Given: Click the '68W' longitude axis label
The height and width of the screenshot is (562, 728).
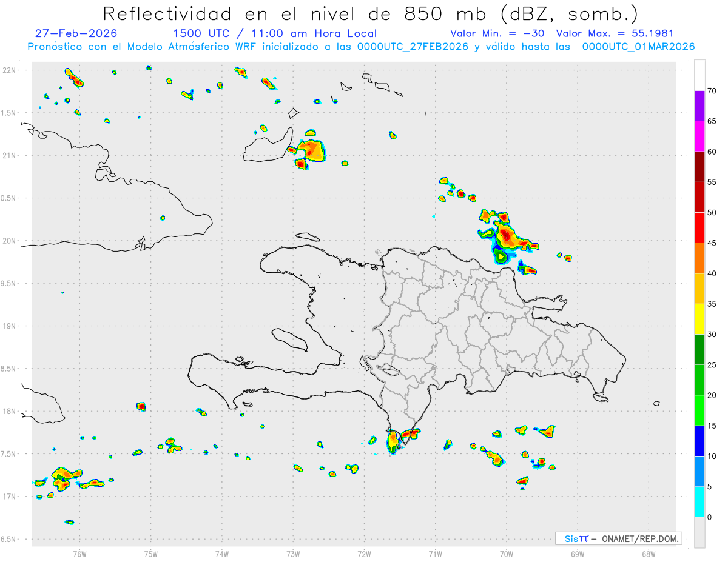Looking at the screenshot, I should click(649, 554).
